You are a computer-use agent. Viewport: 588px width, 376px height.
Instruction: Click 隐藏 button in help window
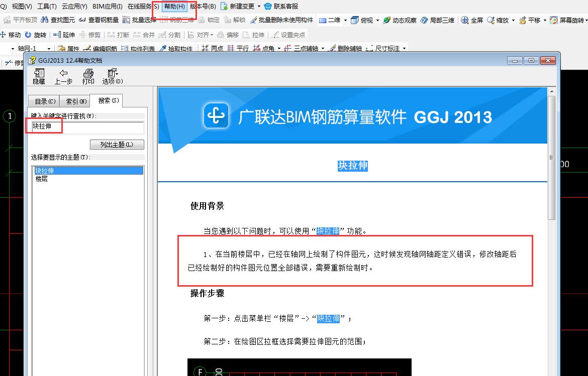(x=39, y=76)
